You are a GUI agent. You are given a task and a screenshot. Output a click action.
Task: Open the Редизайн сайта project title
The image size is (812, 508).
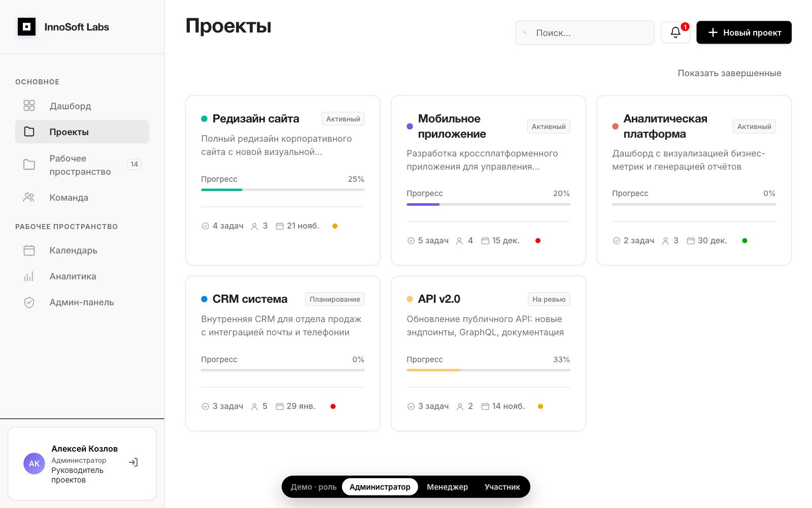256,119
